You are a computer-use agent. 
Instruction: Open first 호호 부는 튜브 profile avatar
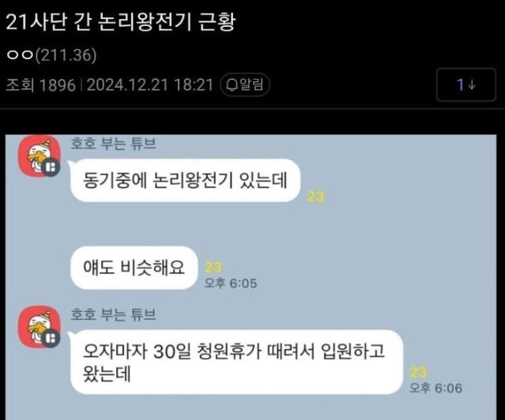click(40, 156)
